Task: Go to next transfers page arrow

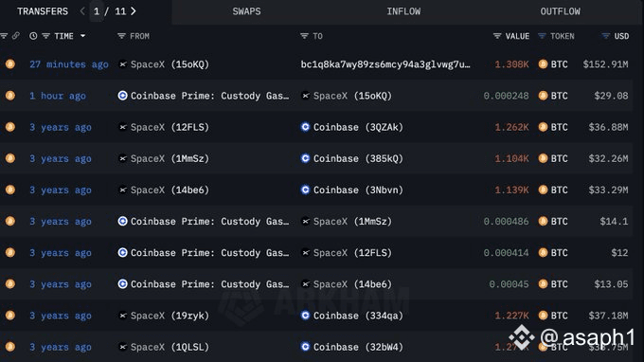Action: 134,11
